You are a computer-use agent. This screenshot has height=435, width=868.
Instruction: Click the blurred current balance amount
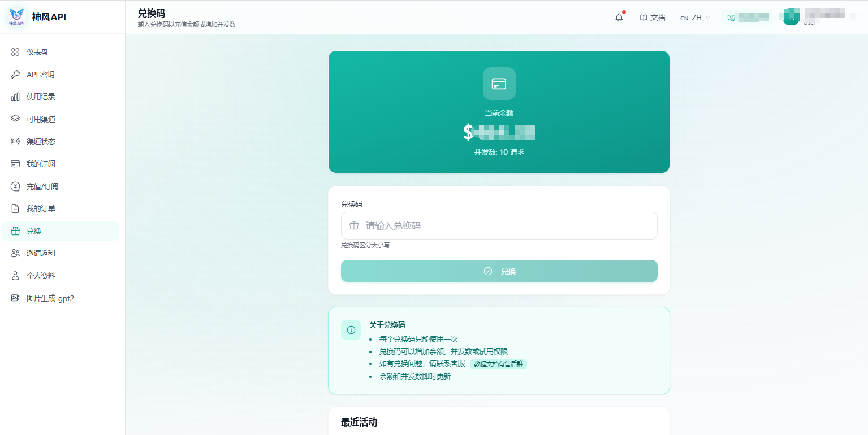(499, 132)
